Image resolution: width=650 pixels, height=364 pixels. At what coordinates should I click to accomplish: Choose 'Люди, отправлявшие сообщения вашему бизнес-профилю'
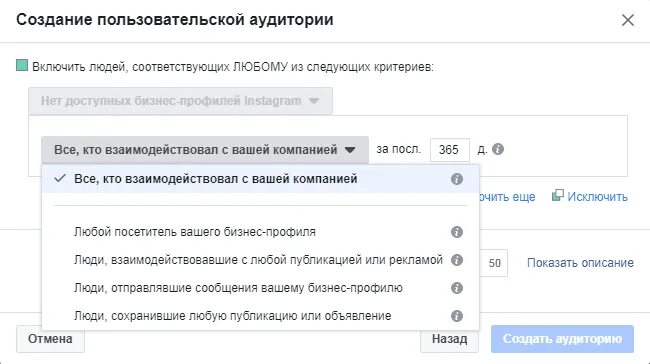point(260,288)
